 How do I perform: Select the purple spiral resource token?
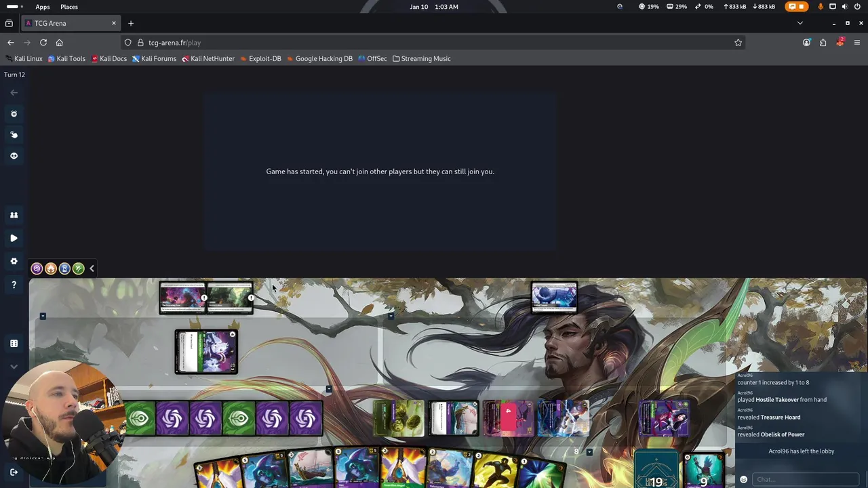coord(37,268)
